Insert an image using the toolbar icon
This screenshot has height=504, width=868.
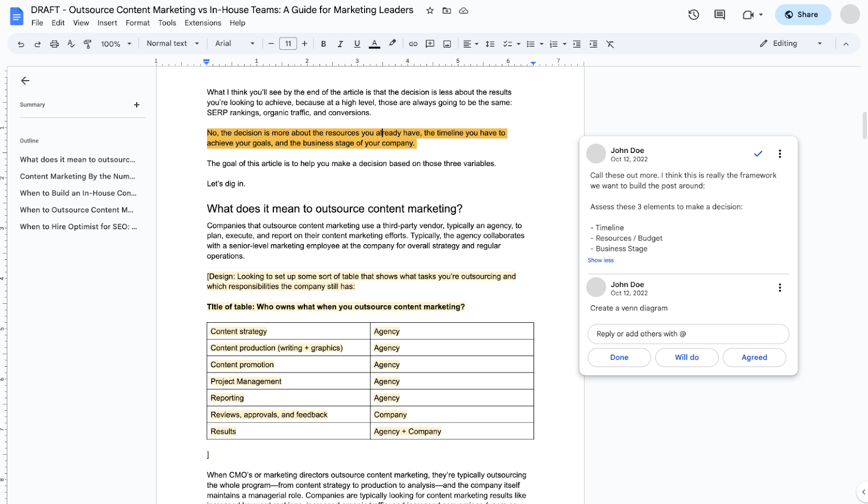pos(447,43)
